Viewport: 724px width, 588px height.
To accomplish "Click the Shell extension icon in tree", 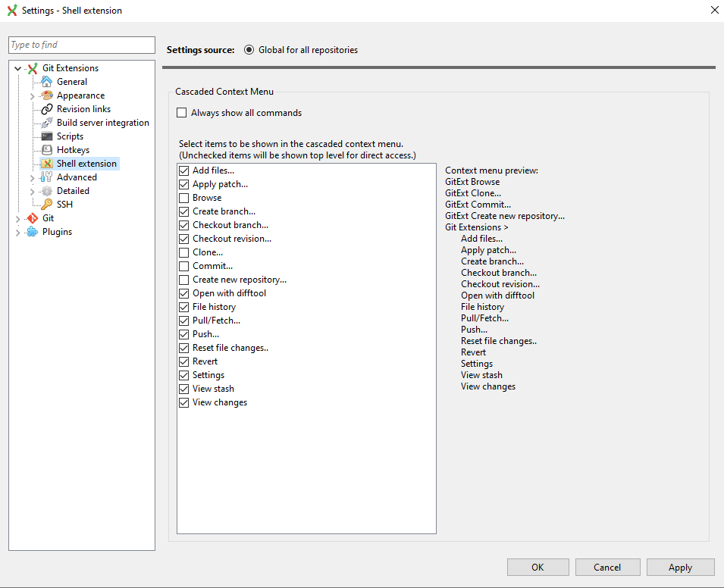I will tap(47, 164).
